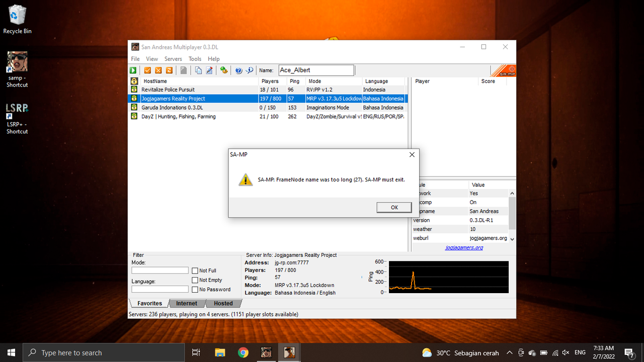This screenshot has height=362, width=644.
Task: Click the ENG language indicator
Action: tap(580, 352)
